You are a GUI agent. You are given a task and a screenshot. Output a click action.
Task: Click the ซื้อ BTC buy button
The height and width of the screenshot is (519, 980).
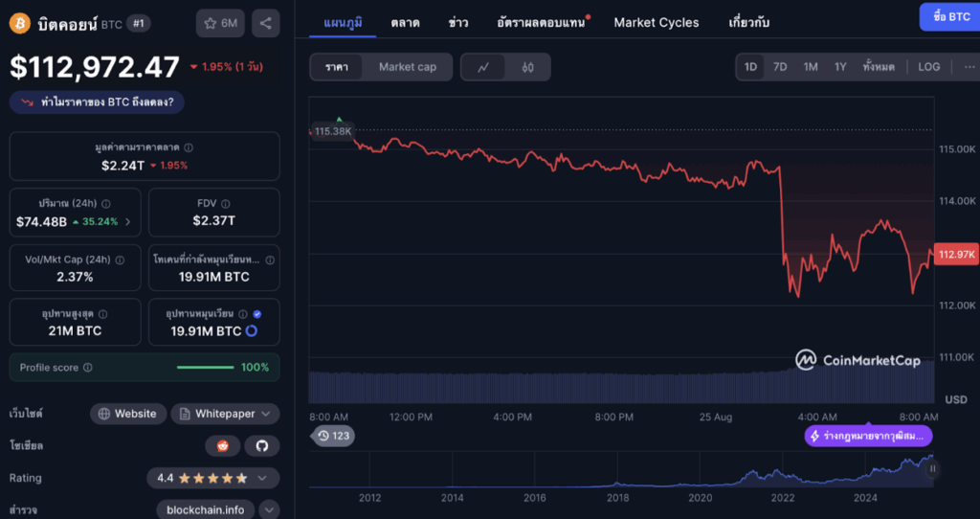(x=947, y=17)
